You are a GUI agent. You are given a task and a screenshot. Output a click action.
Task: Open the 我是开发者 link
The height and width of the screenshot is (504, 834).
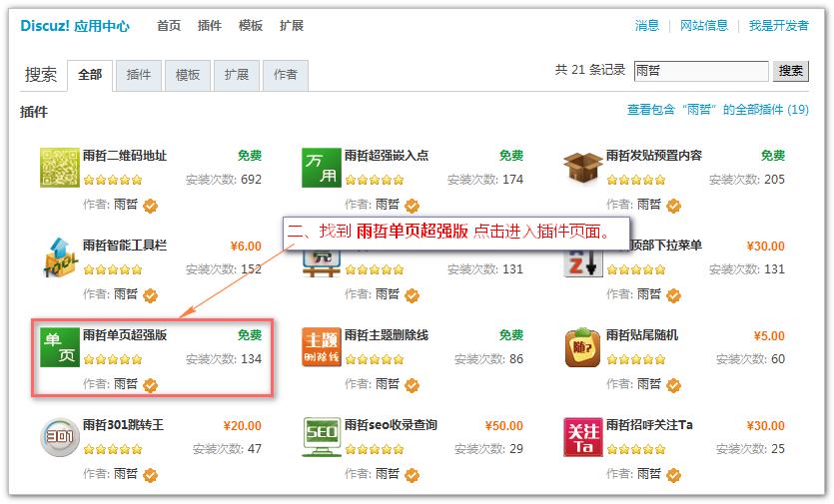coord(779,26)
